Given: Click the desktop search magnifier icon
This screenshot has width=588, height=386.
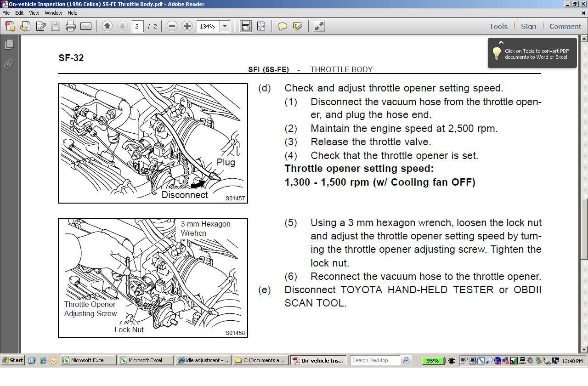Looking at the screenshot, I should [x=406, y=360].
